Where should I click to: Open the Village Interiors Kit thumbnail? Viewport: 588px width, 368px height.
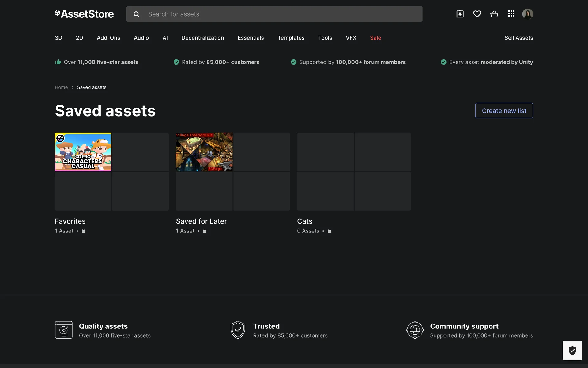[204, 152]
